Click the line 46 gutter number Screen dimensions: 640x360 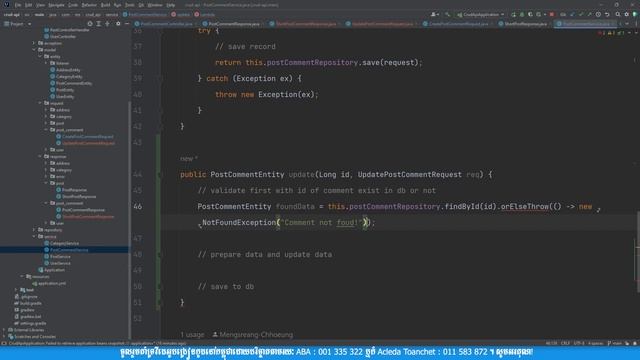point(138,207)
